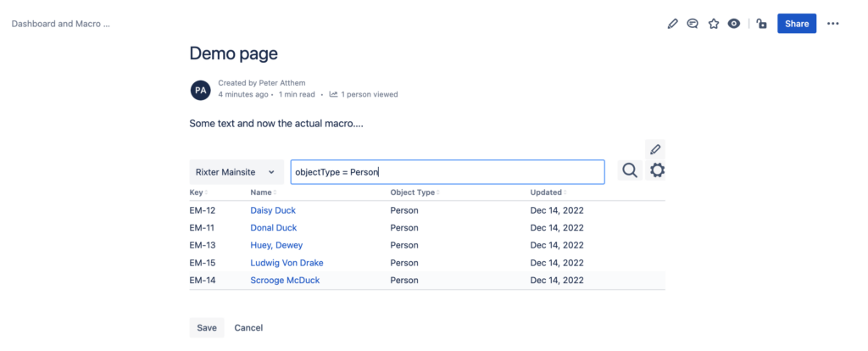The width and height of the screenshot is (868, 351).
Task: Sort by Updated column header
Action: (548, 192)
